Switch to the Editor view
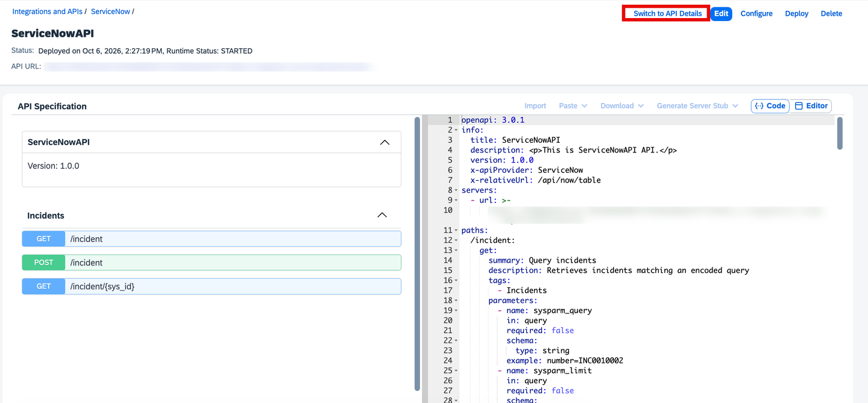Screen dimensions: 868x403 811,106
